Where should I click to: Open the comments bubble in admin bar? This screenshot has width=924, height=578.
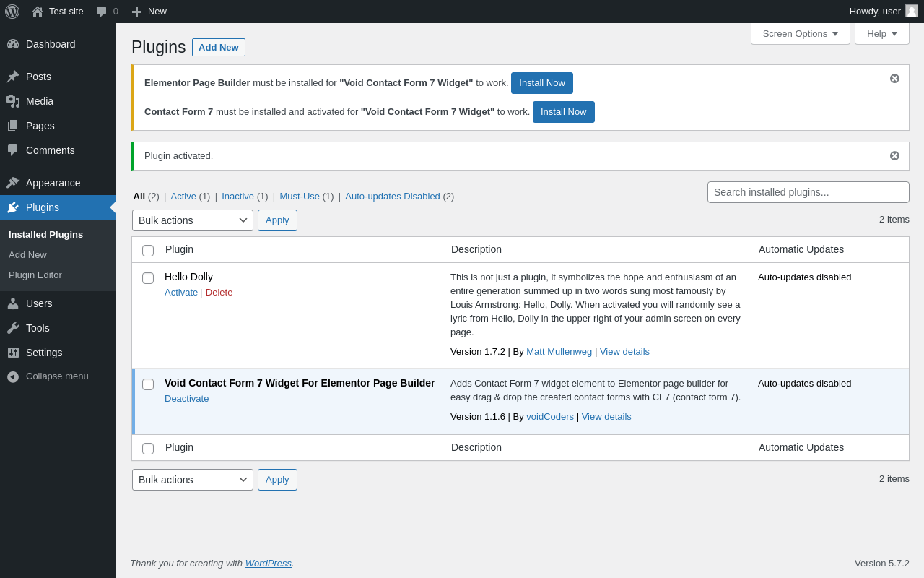(x=101, y=12)
